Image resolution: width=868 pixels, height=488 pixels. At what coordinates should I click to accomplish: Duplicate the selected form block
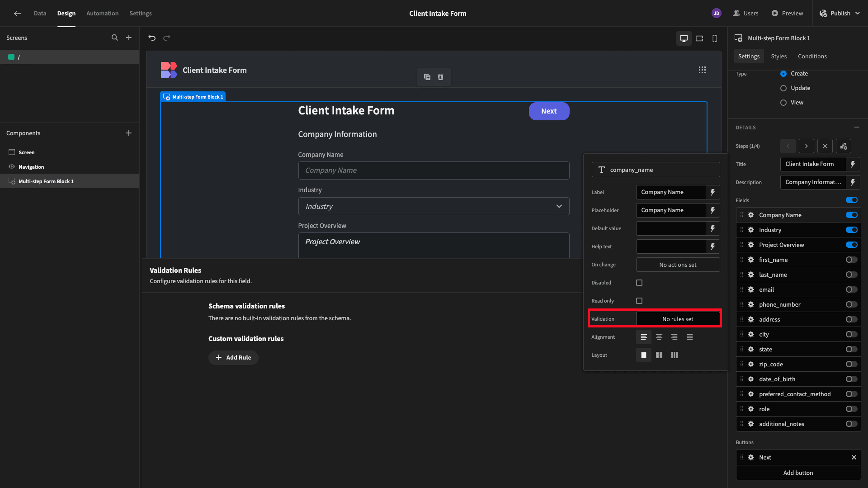point(427,77)
